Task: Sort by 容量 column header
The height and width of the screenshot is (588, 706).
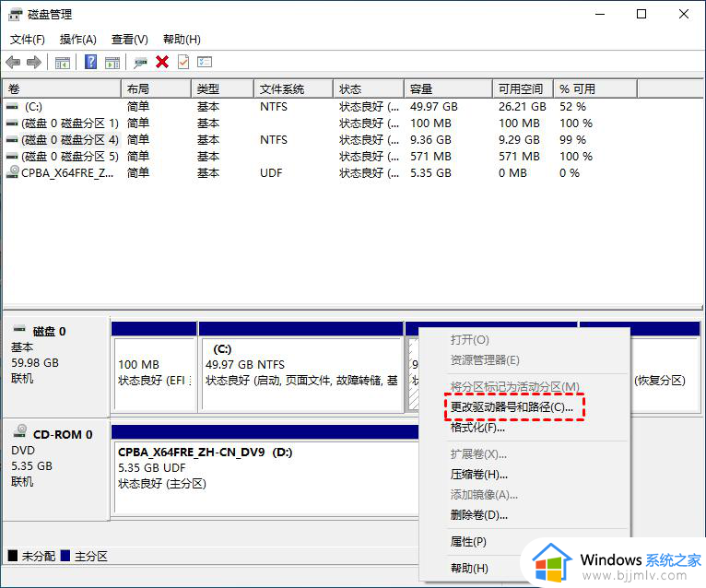Action: tap(448, 88)
